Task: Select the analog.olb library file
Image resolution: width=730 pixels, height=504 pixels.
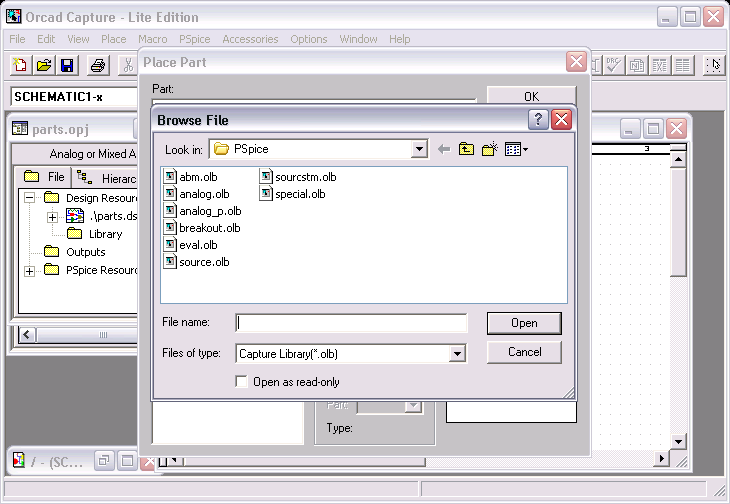Action: coord(196,194)
